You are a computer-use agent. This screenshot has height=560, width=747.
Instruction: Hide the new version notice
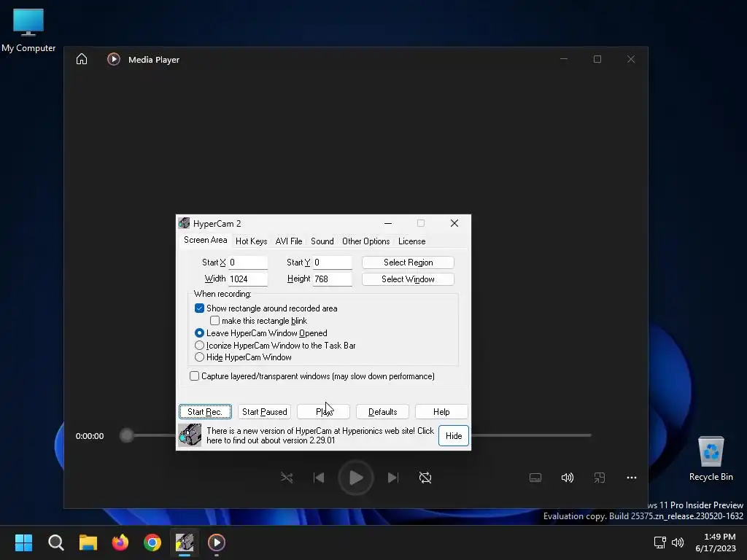click(x=454, y=436)
